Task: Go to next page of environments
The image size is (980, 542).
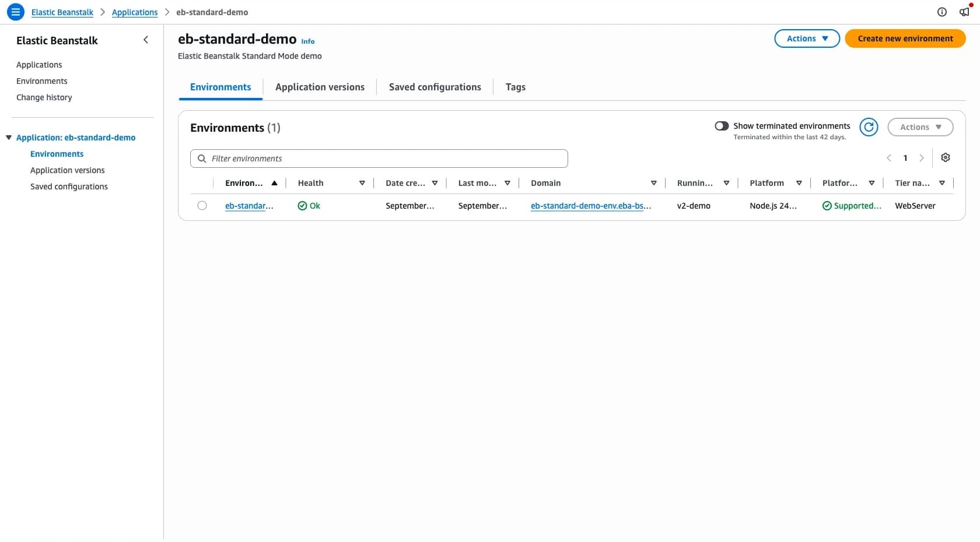Action: click(922, 158)
